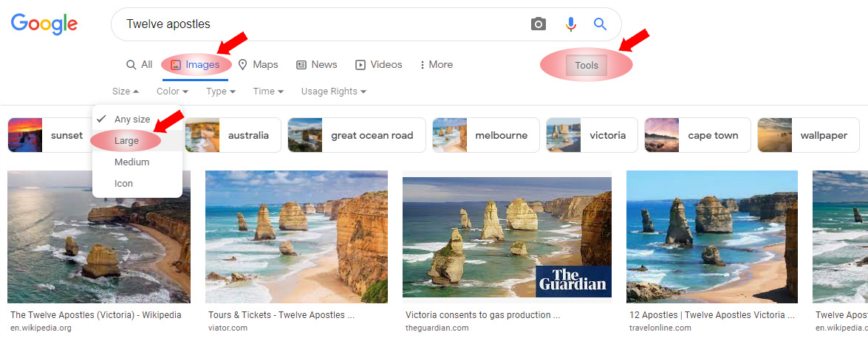
Task: Click into the search text field
Action: 318,24
